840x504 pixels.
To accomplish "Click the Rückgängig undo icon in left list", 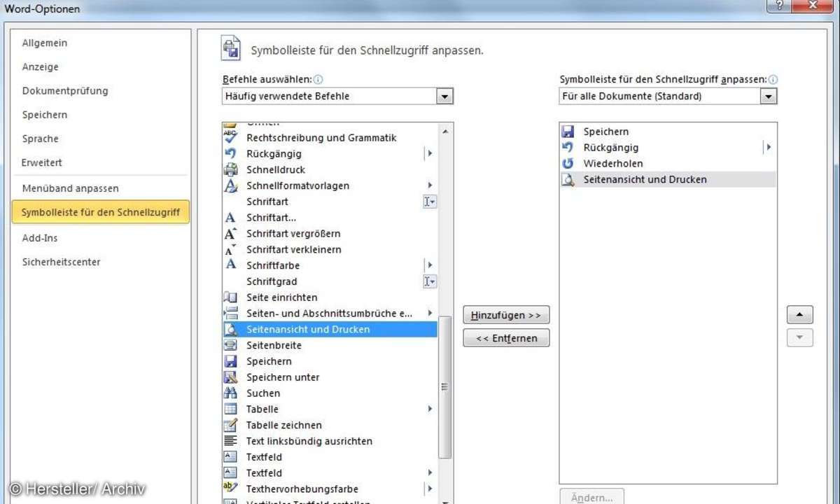I will point(230,153).
